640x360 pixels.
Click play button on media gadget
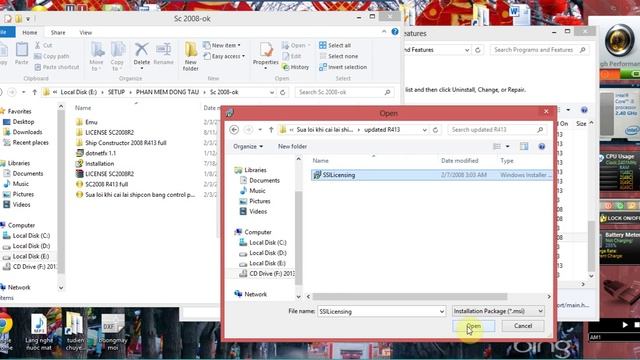[x=624, y=325]
